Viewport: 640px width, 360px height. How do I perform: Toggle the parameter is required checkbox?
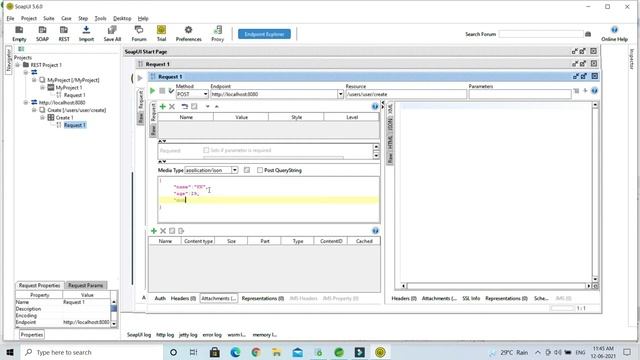pyautogui.click(x=206, y=150)
